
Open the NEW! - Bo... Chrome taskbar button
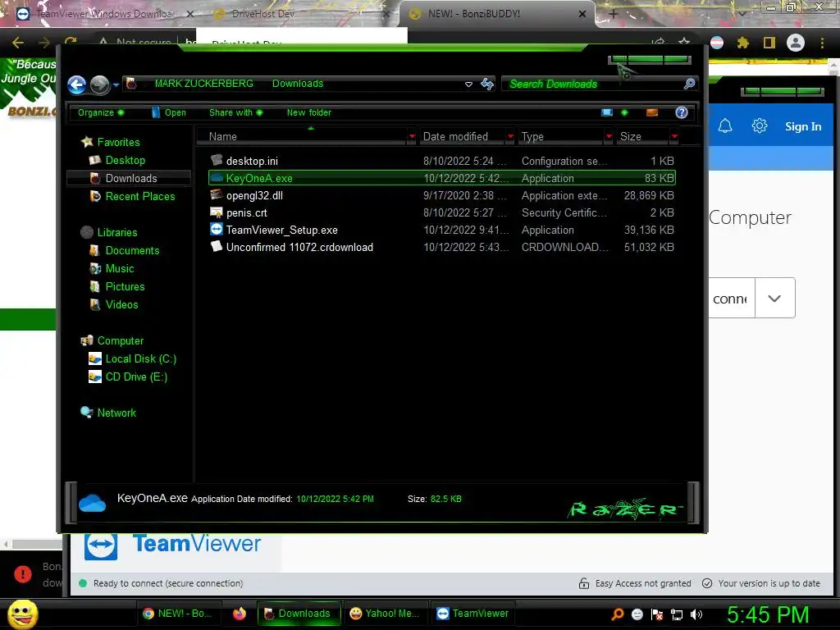[178, 614]
